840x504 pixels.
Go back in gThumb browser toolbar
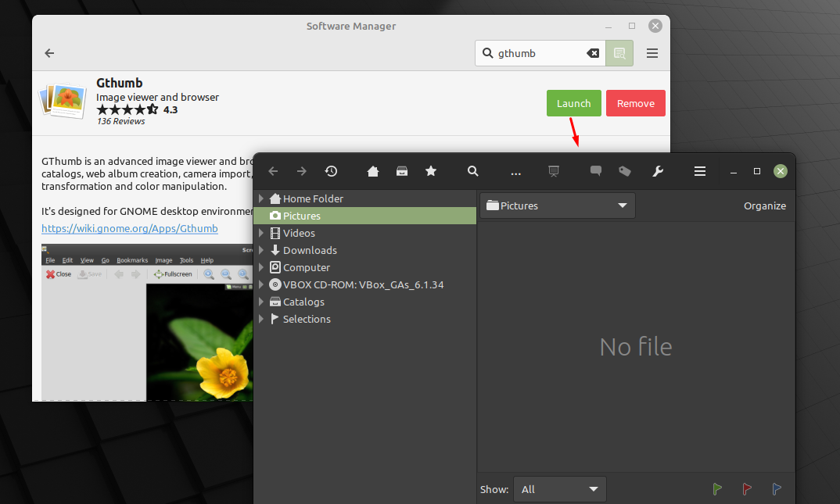click(x=273, y=171)
